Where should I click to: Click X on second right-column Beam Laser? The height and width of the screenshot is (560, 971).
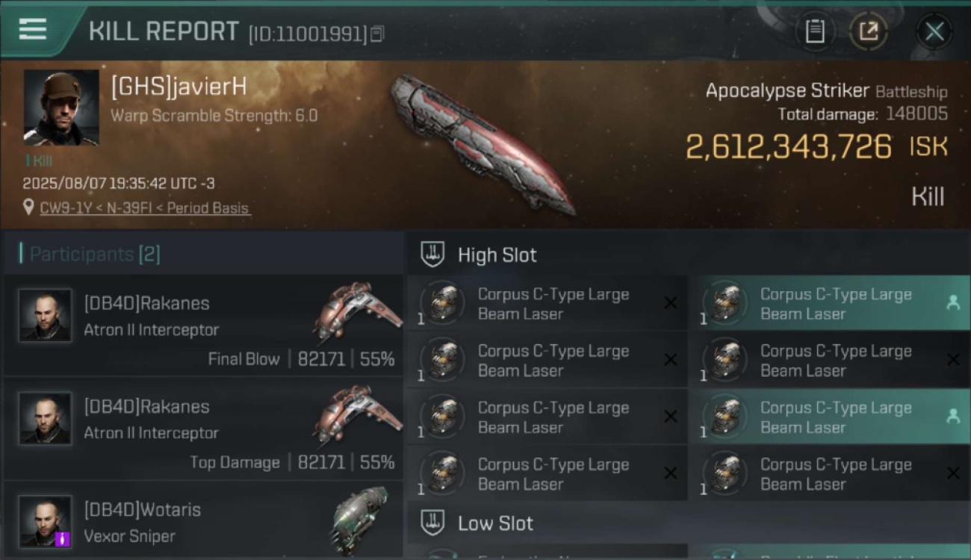point(953,360)
